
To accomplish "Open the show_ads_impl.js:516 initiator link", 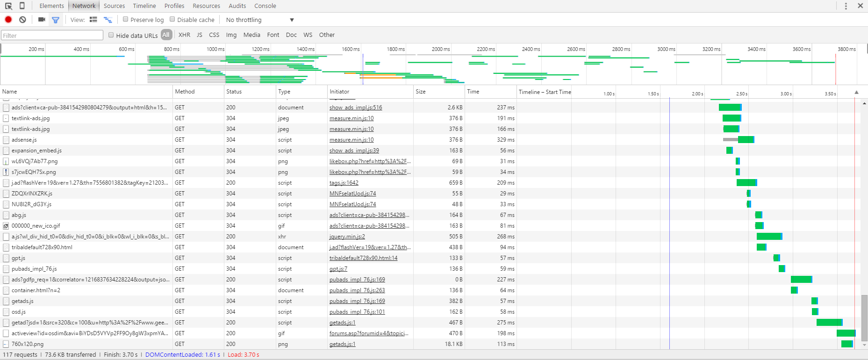I will click(356, 108).
